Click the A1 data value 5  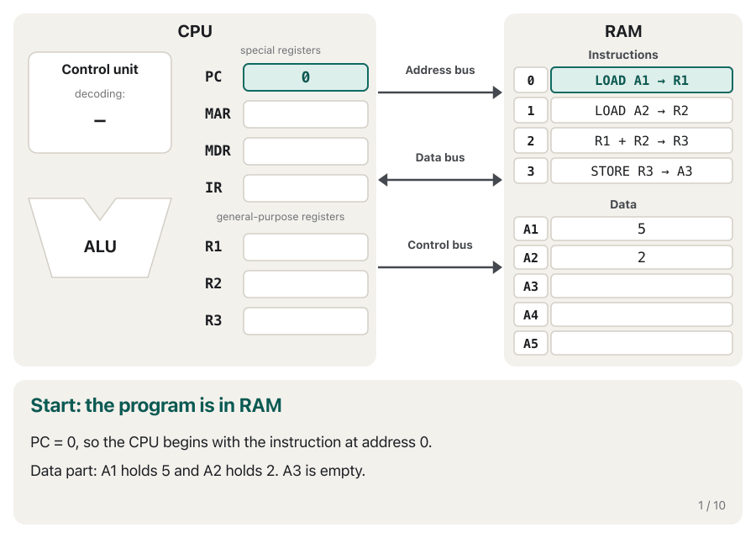(641, 229)
